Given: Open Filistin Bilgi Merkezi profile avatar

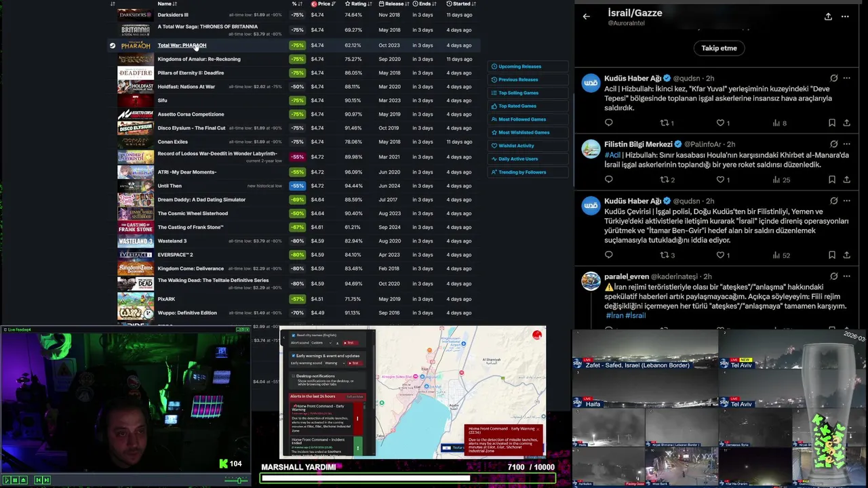Looking at the screenshot, I should click(591, 148).
